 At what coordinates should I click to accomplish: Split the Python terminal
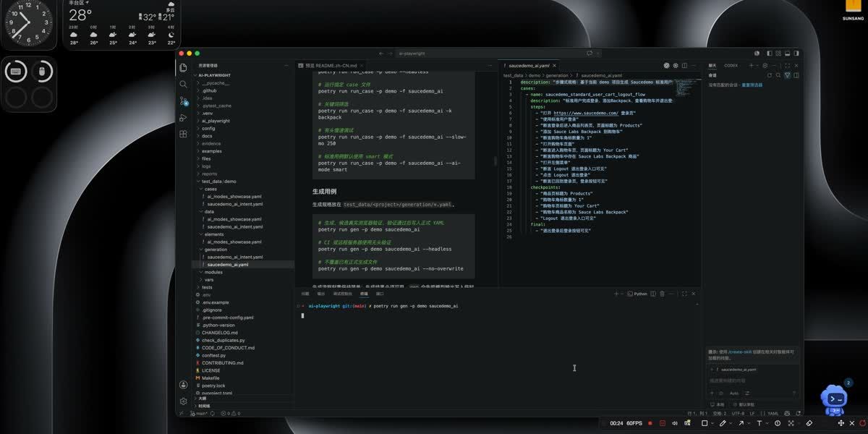pos(652,294)
